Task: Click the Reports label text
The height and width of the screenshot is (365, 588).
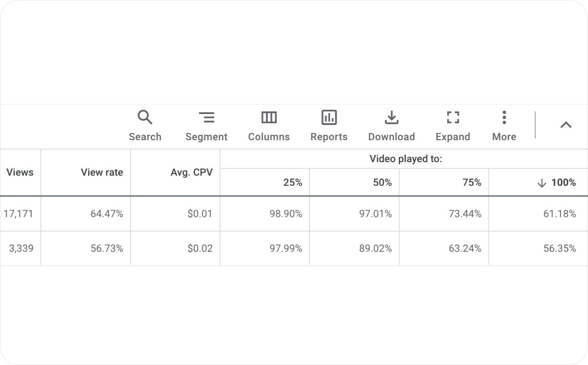Action: (329, 137)
